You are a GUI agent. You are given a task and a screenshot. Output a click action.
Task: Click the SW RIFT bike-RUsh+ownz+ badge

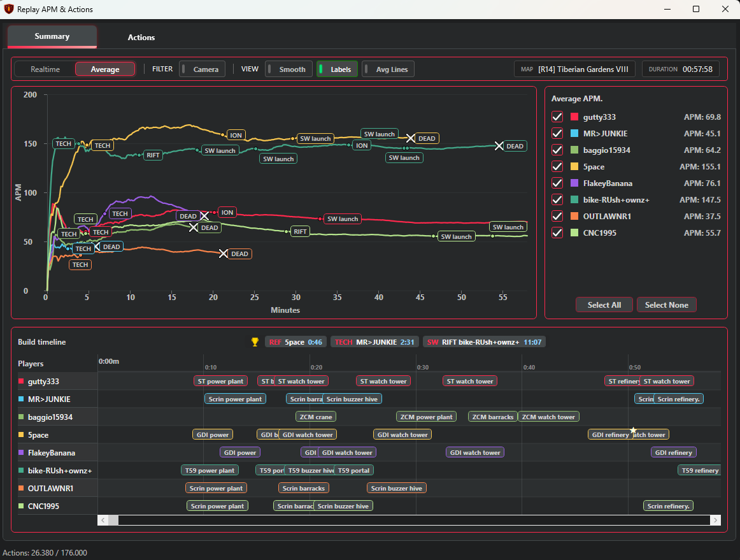click(x=484, y=341)
